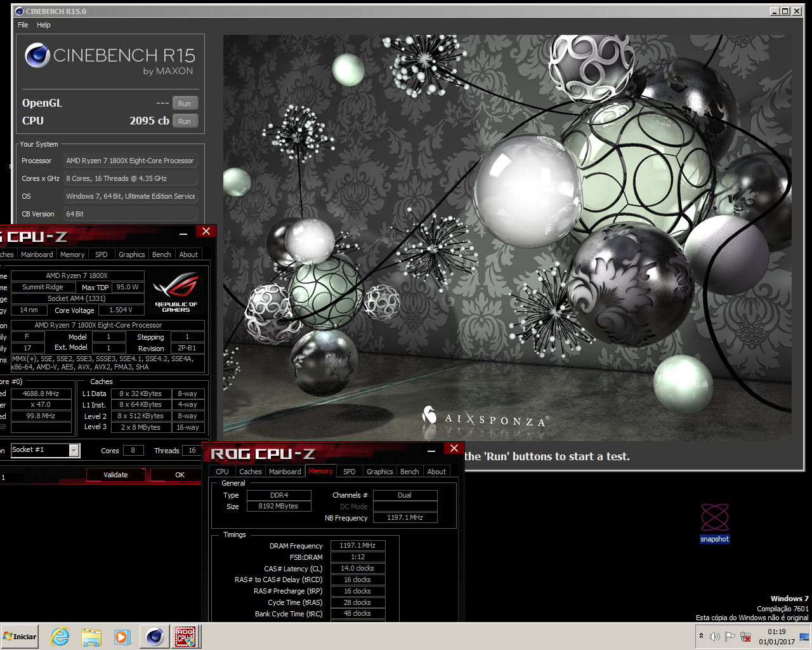Minimize the left CPU-Z window
This screenshot has width=812, height=650.
(183, 234)
